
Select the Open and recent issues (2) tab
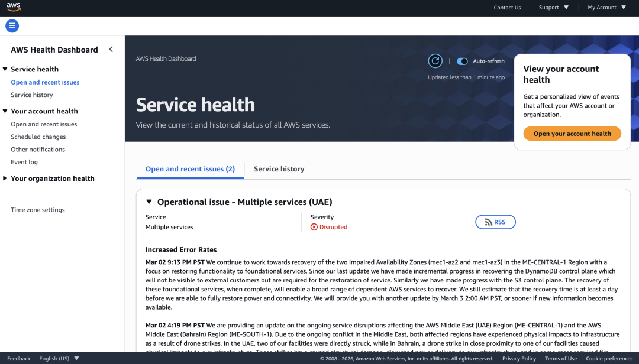[x=190, y=169]
